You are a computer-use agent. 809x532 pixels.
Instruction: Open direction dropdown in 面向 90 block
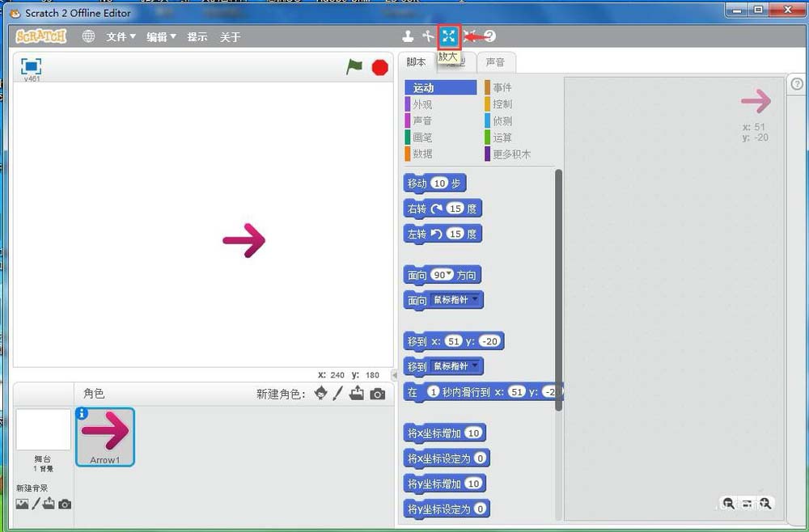[450, 274]
